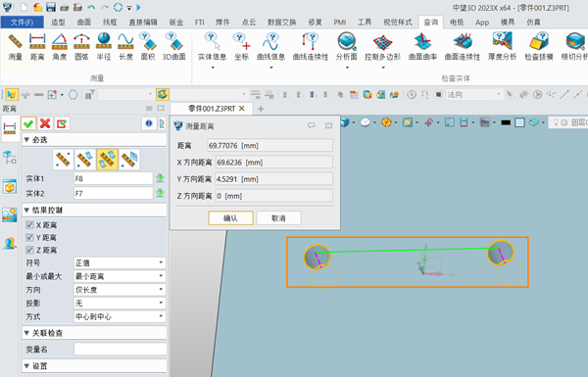
Task: Switch to the 钣金 ribbon tab
Action: 176,23
